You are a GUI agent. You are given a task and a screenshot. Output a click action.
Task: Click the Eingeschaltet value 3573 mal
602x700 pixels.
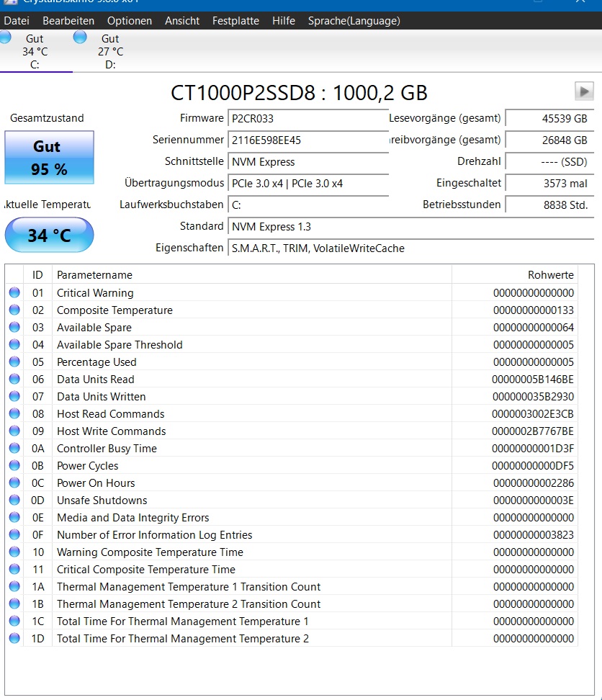549,184
